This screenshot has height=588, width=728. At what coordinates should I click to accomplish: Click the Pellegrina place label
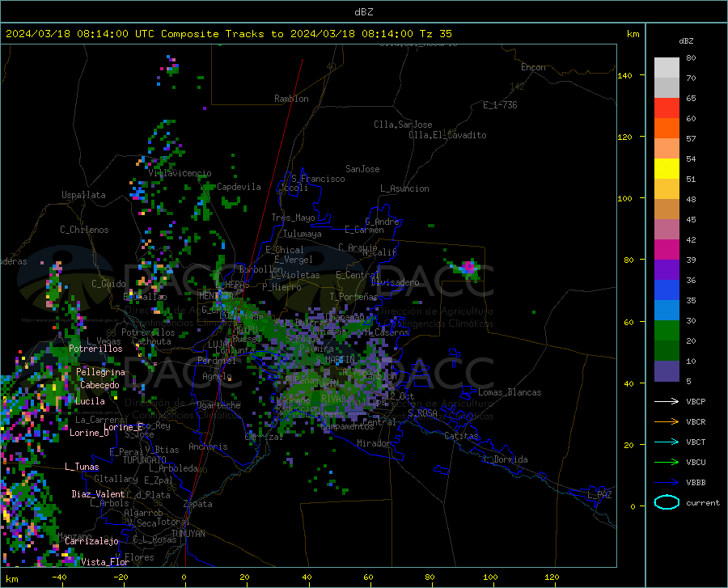coord(101,372)
